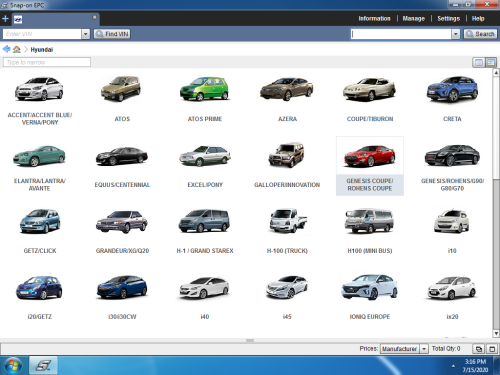Click the vertical scrollbar down arrow

tap(496, 333)
